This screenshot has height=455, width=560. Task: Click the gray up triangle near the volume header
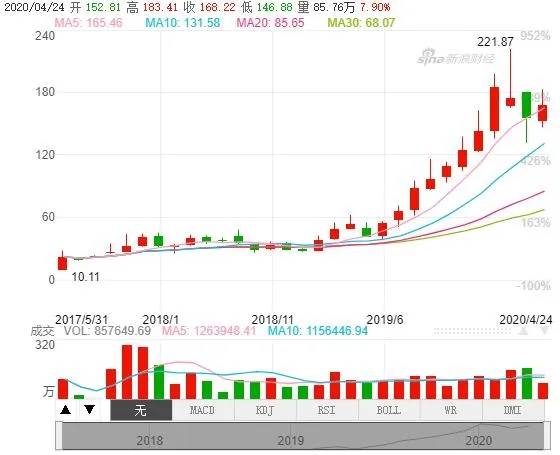click(523, 331)
